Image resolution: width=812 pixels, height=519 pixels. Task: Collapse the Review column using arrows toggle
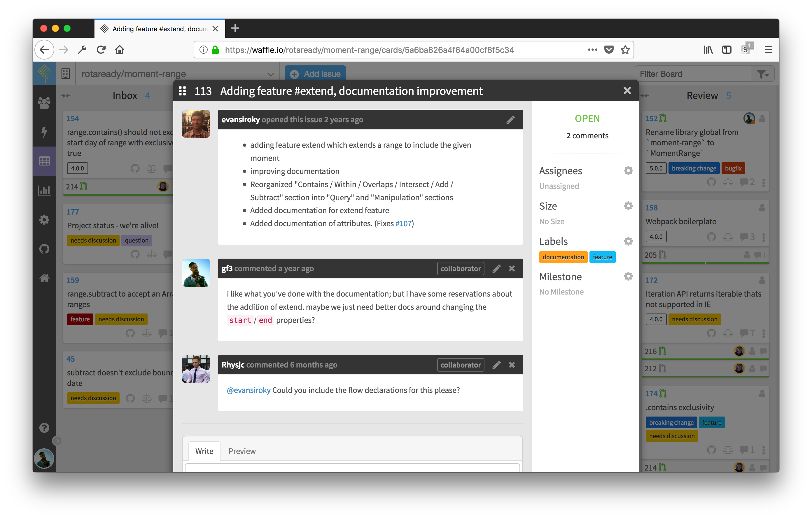pyautogui.click(x=644, y=96)
